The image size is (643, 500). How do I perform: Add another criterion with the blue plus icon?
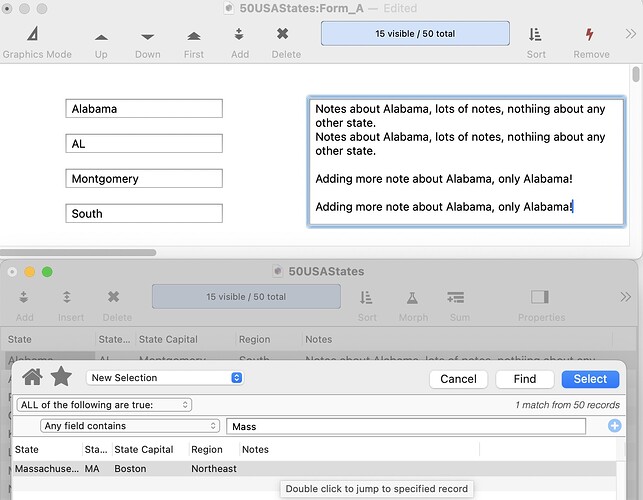tap(614, 426)
